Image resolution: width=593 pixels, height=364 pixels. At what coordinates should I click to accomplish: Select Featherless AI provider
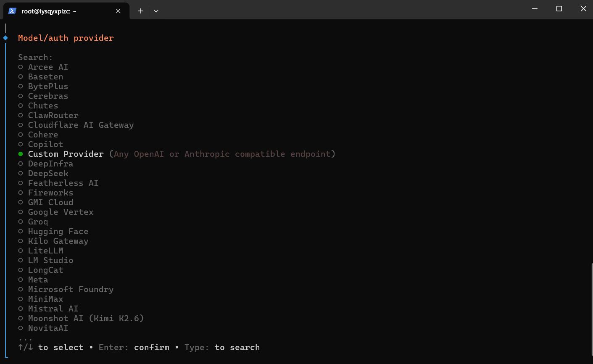[58, 183]
